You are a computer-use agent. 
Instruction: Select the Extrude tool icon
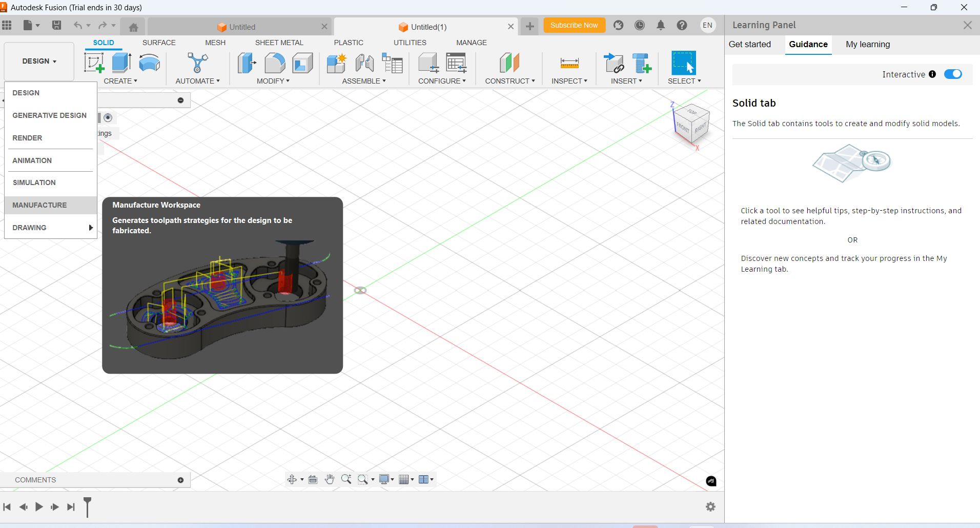[x=121, y=63]
